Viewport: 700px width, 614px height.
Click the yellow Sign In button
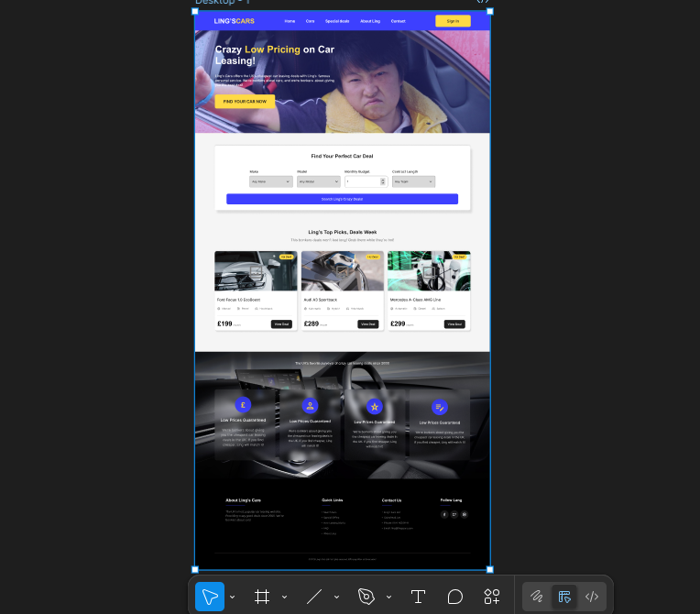coord(453,21)
